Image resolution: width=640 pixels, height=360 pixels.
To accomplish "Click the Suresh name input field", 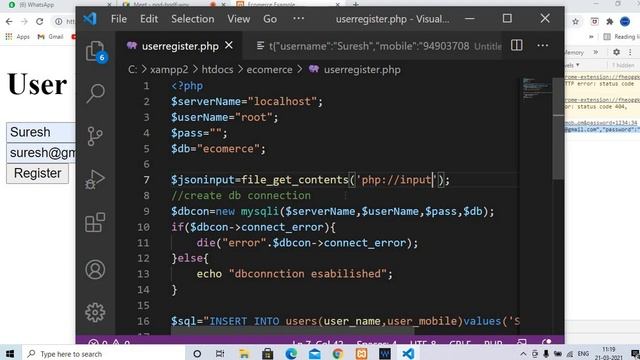I will 41,132.
